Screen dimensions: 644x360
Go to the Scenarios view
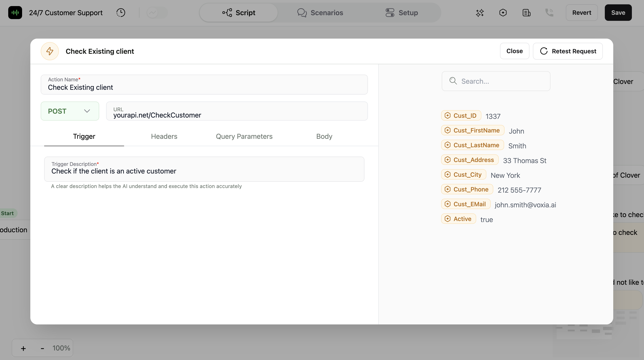point(320,13)
